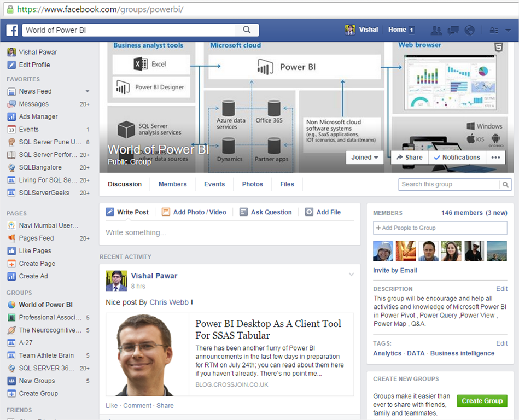Click the search magnifier in top bar

(x=247, y=30)
